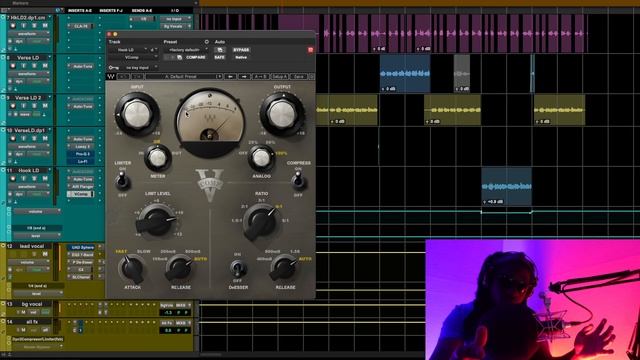Click the VComp INPUT knob
The width and height of the screenshot is (640, 360).
137,114
